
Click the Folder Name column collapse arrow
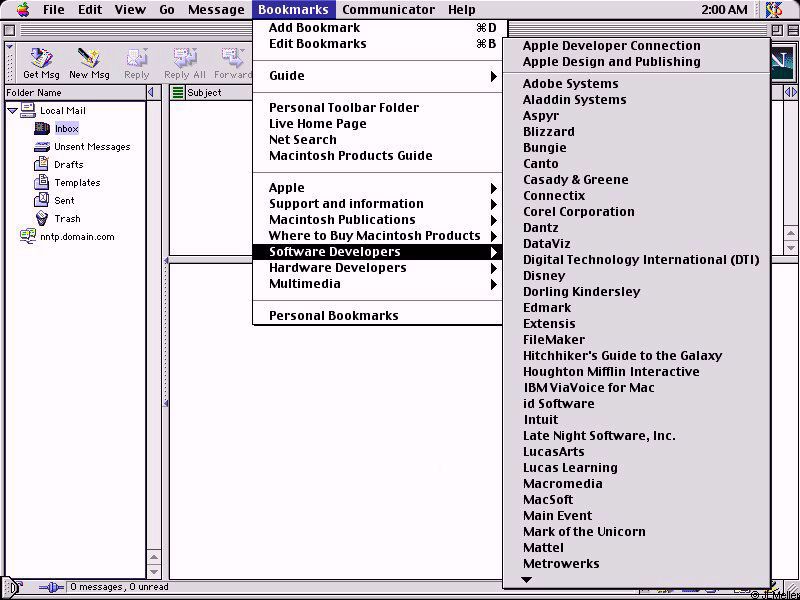click(151, 92)
